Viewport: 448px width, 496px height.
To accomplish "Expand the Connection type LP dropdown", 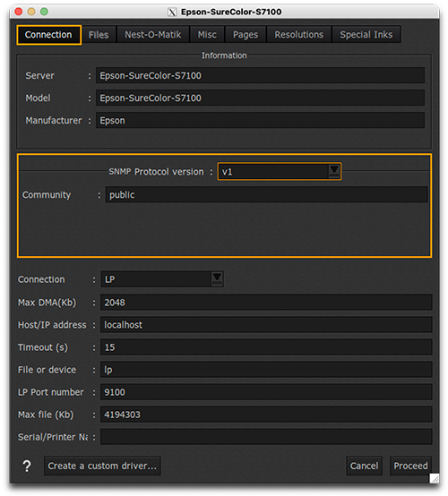I will 162,279.
